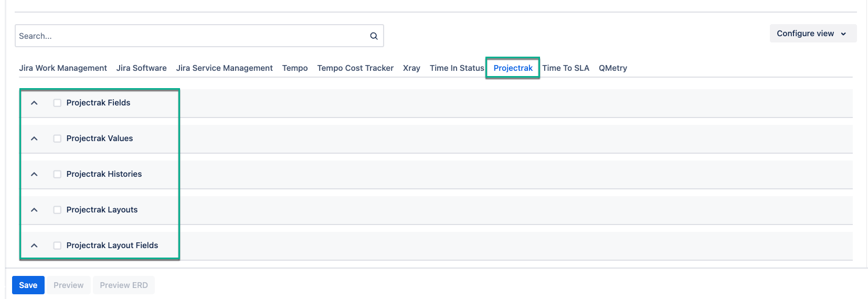Image resolution: width=868 pixels, height=299 pixels.
Task: Collapse the Projectrak Layouts row chevron
Action: pyautogui.click(x=34, y=210)
